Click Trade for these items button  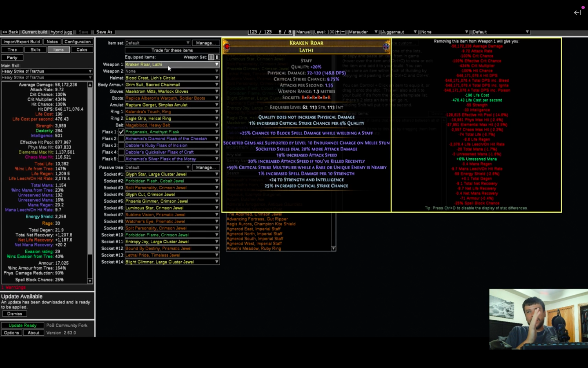point(172,50)
